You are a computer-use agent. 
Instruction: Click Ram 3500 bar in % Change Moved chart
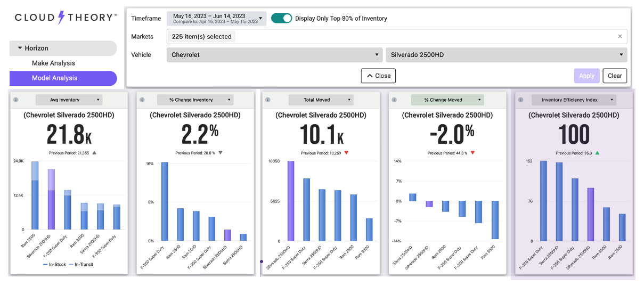point(494,220)
